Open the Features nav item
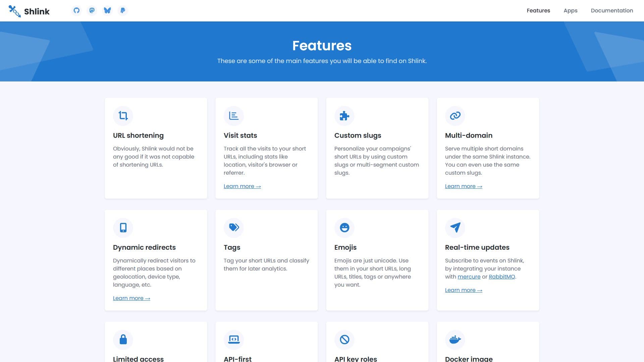 (x=538, y=10)
